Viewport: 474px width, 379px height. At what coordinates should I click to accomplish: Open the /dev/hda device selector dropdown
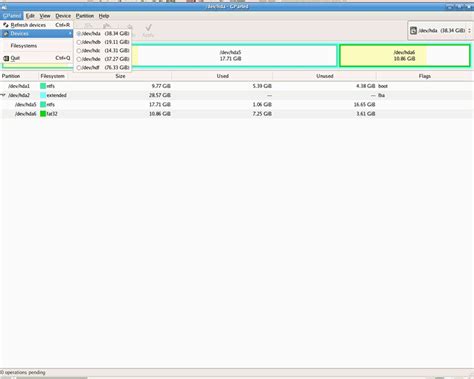click(x=440, y=31)
